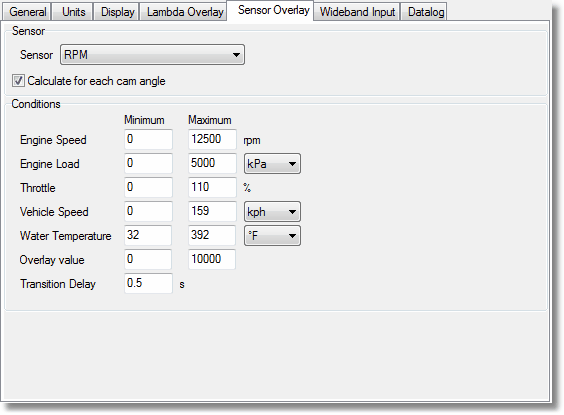The width and height of the screenshot is (564, 415).
Task: Open the Water Temperature °F unit dropdown
Action: pos(272,236)
